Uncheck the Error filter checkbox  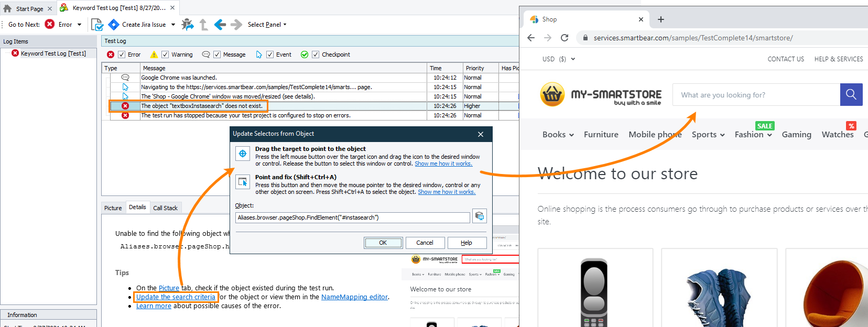[x=122, y=54]
